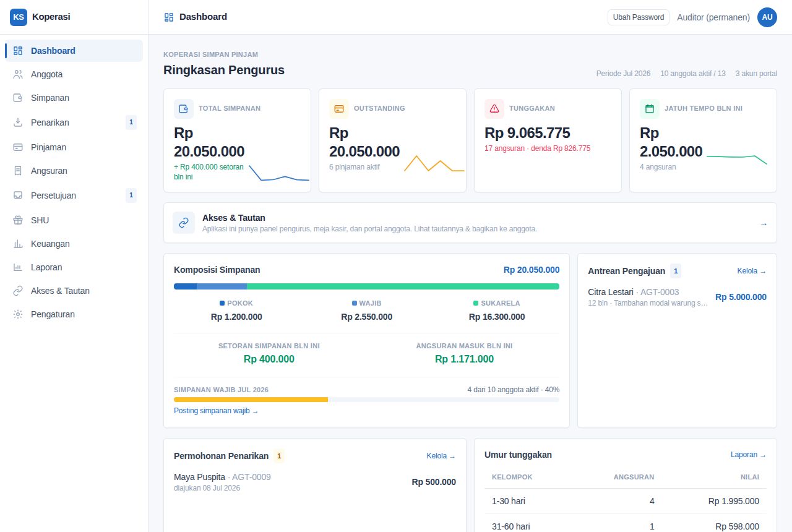Click the Outstanding card icon

[339, 109]
